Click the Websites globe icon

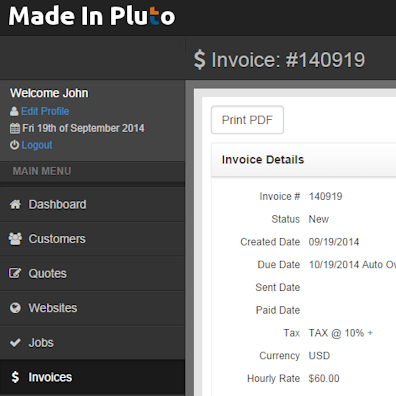pos(15,308)
